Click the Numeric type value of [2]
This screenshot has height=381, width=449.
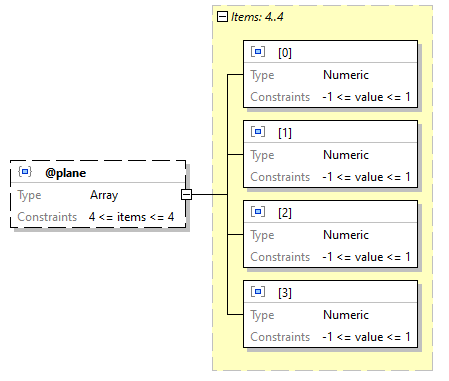click(346, 235)
